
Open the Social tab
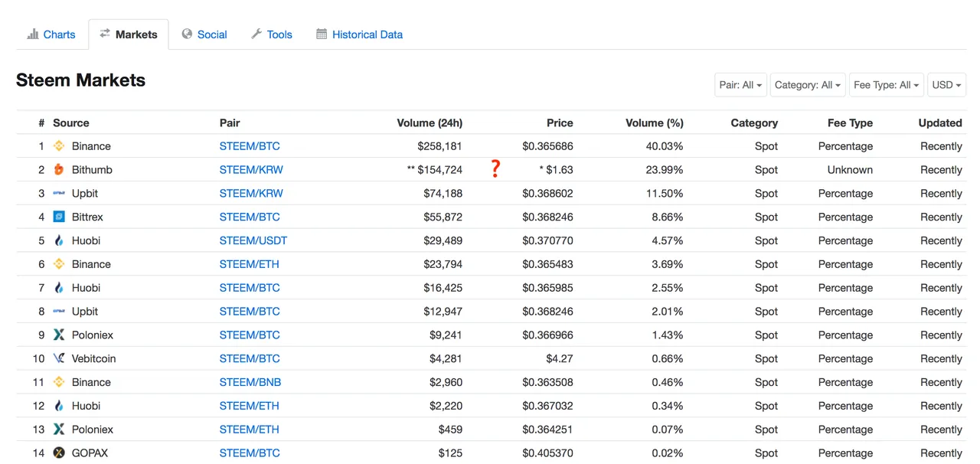(x=204, y=34)
